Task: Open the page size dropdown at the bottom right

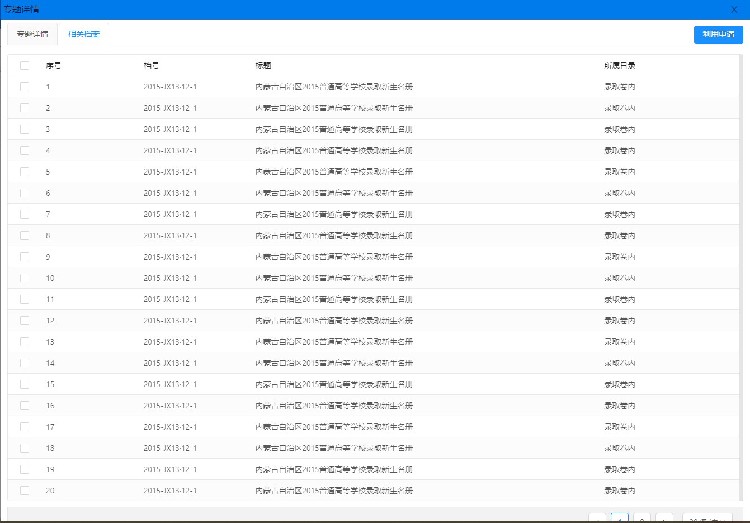Action: point(707,518)
